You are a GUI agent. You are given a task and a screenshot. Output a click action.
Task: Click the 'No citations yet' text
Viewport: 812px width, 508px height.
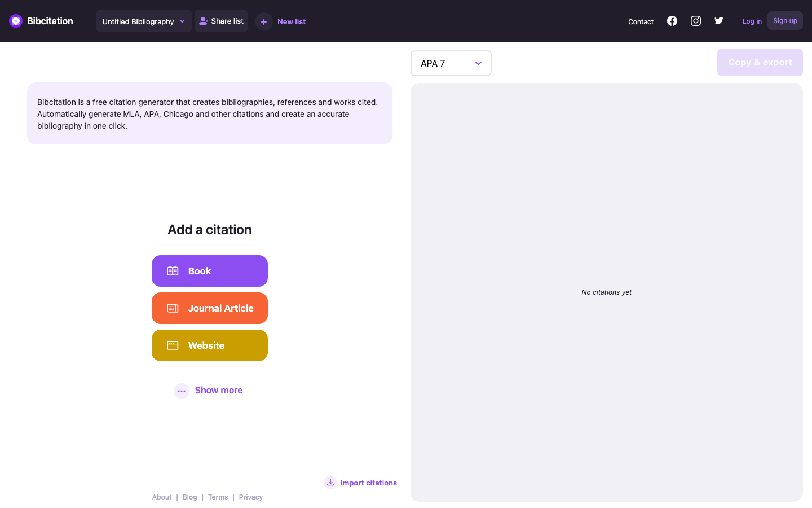pyautogui.click(x=607, y=292)
